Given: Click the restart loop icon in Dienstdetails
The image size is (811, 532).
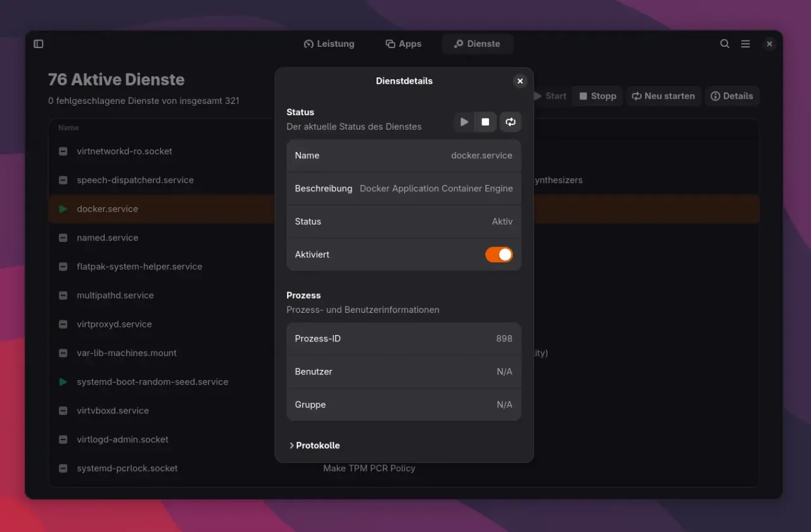Looking at the screenshot, I should click(x=510, y=122).
